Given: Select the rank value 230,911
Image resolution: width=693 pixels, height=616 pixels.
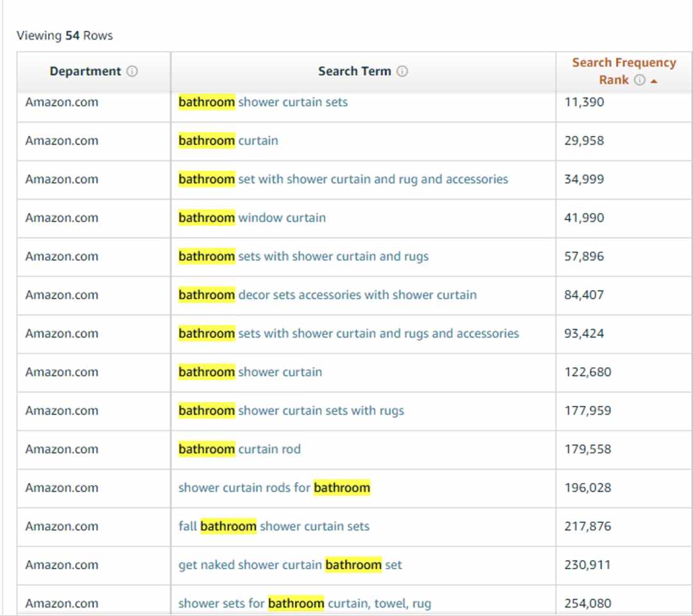Looking at the screenshot, I should (588, 565).
